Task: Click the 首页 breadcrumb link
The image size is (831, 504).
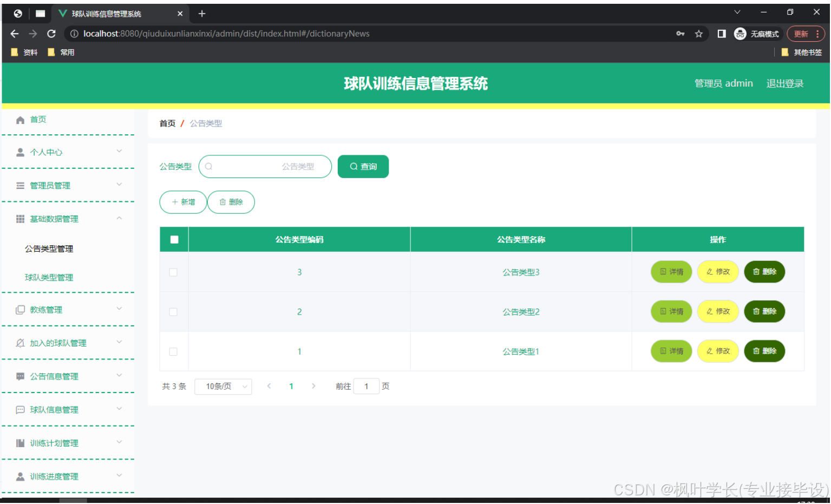Action: (x=167, y=123)
